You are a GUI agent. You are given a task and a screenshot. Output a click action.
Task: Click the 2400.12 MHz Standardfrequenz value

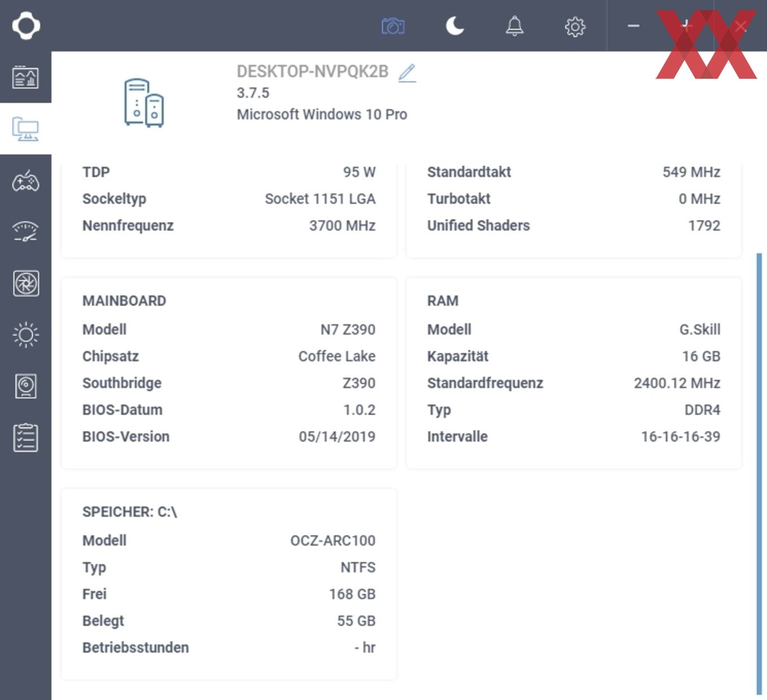pos(677,383)
